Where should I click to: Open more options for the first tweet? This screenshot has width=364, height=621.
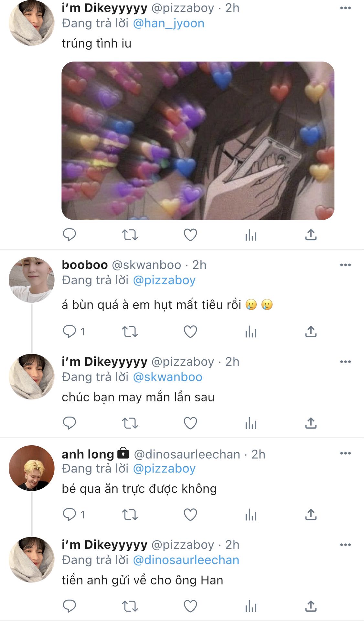tap(345, 8)
